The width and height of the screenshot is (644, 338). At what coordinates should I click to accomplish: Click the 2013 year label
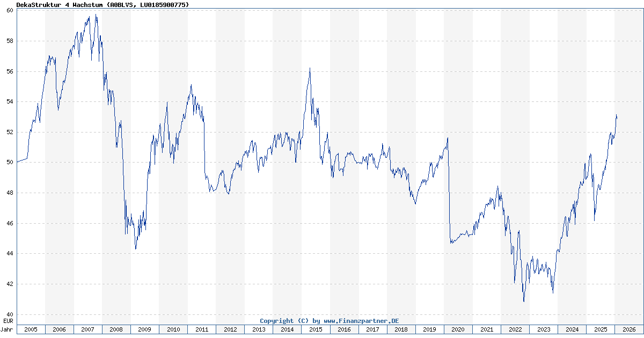click(x=259, y=329)
